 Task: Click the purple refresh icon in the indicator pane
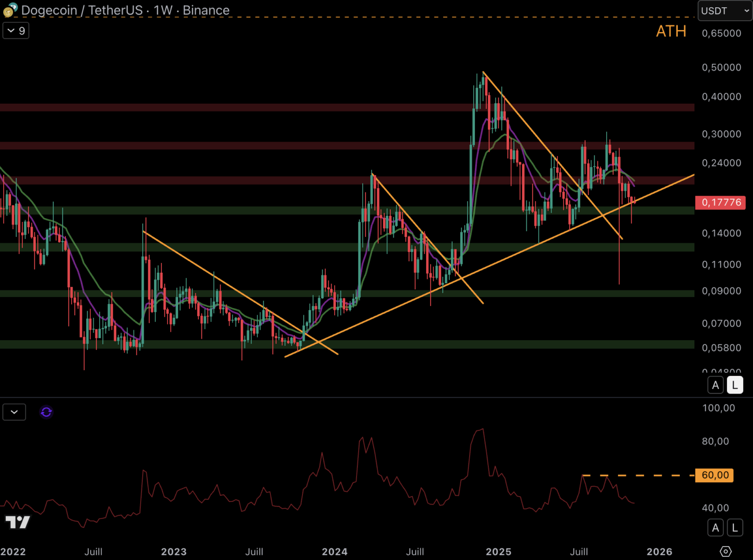click(46, 412)
